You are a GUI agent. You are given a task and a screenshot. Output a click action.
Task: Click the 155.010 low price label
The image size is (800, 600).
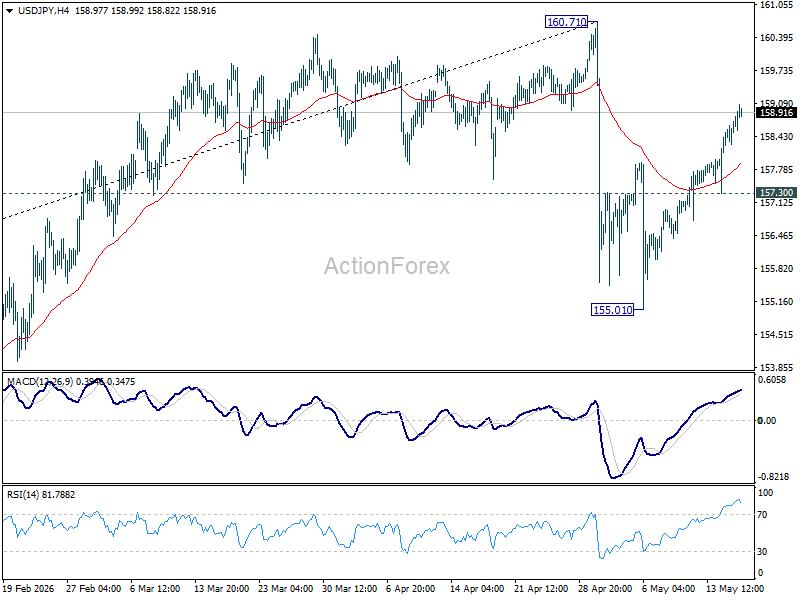[612, 310]
